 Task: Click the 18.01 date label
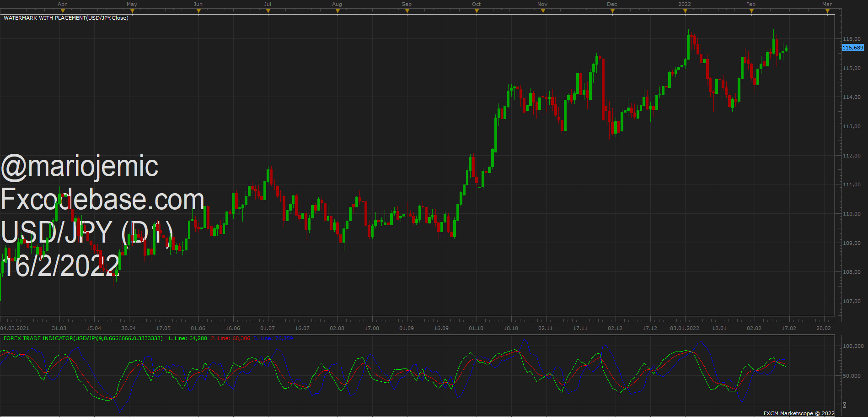point(719,328)
